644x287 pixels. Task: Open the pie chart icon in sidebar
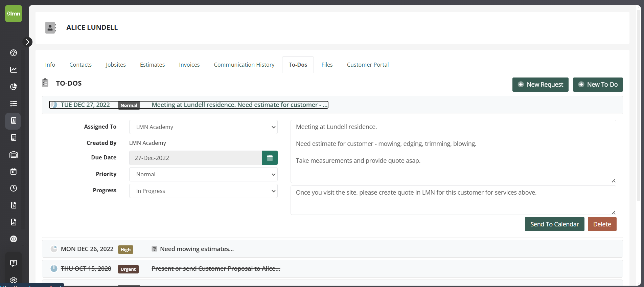pyautogui.click(x=14, y=87)
